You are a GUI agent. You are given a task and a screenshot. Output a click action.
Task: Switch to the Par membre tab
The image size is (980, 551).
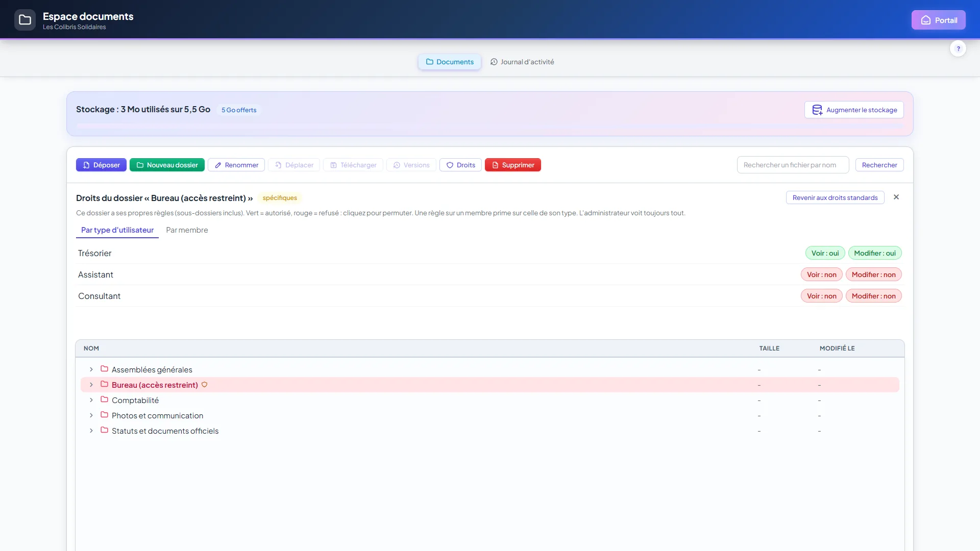187,230
